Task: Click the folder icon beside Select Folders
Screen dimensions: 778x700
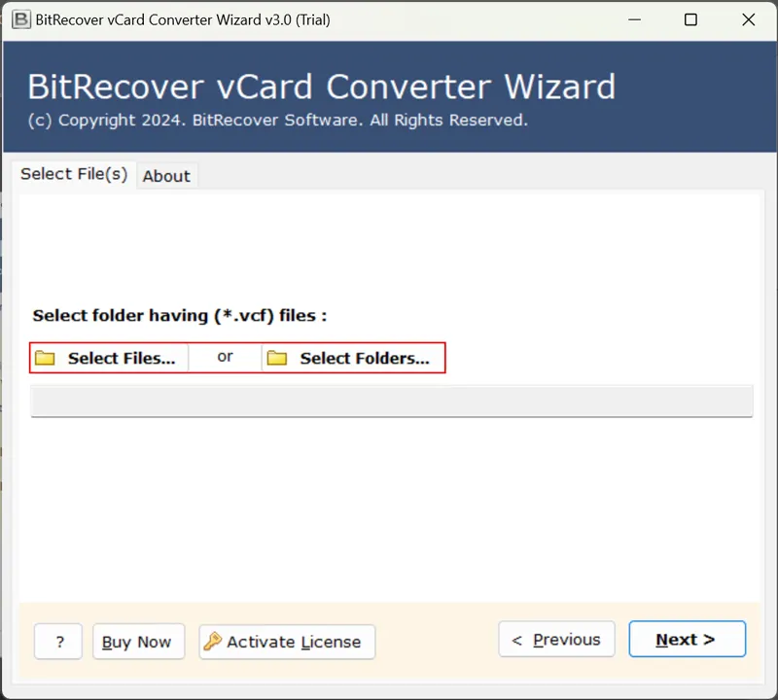Action: [x=277, y=358]
